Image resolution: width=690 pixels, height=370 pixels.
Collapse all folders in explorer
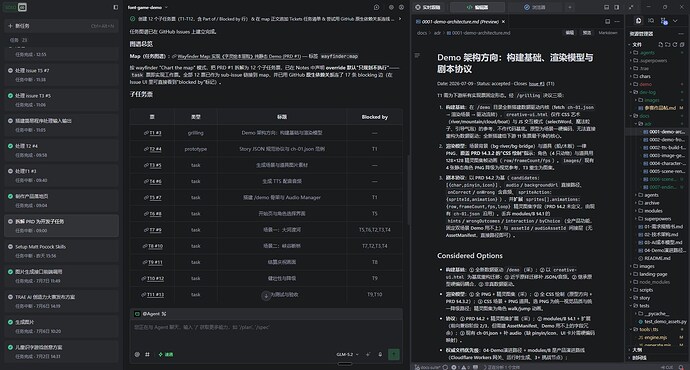point(682,44)
